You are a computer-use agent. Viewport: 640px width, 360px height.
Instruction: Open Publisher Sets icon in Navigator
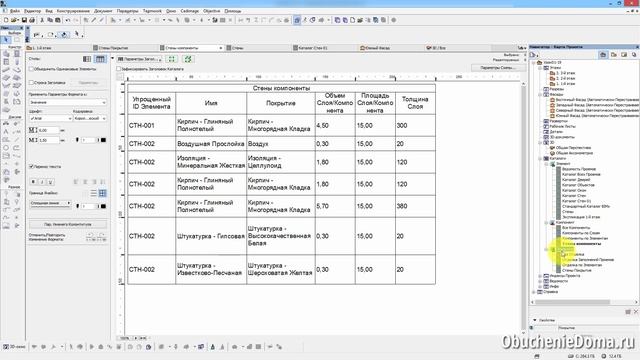[634, 55]
